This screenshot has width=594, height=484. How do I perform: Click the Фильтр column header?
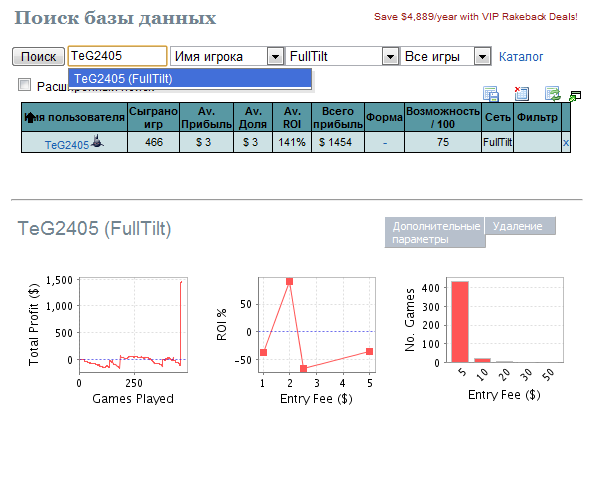click(537, 117)
